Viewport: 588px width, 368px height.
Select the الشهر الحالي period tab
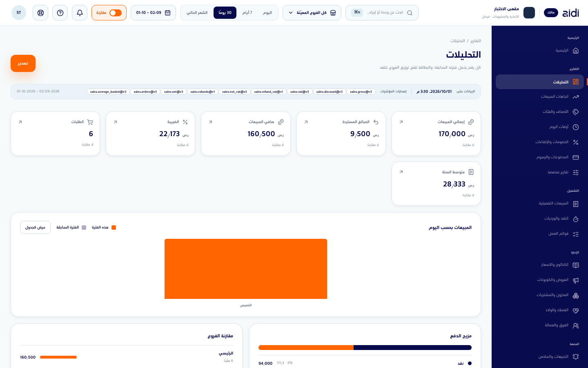[197, 13]
